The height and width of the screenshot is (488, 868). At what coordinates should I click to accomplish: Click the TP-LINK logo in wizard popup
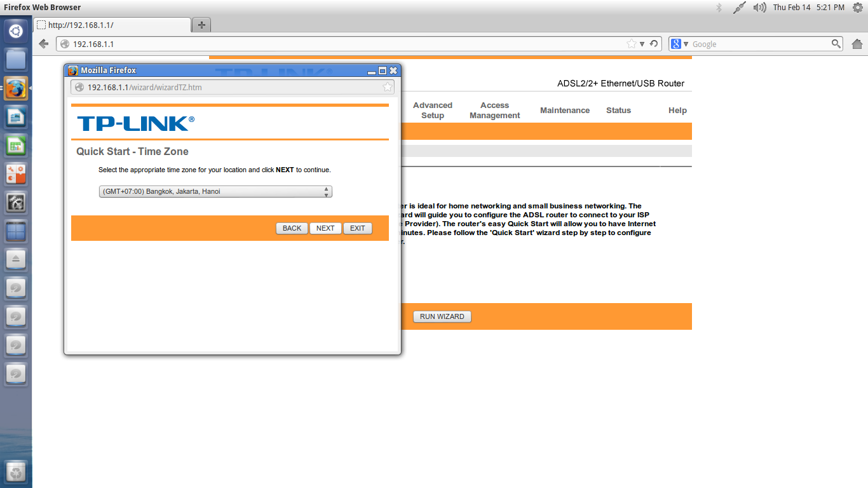[135, 123]
